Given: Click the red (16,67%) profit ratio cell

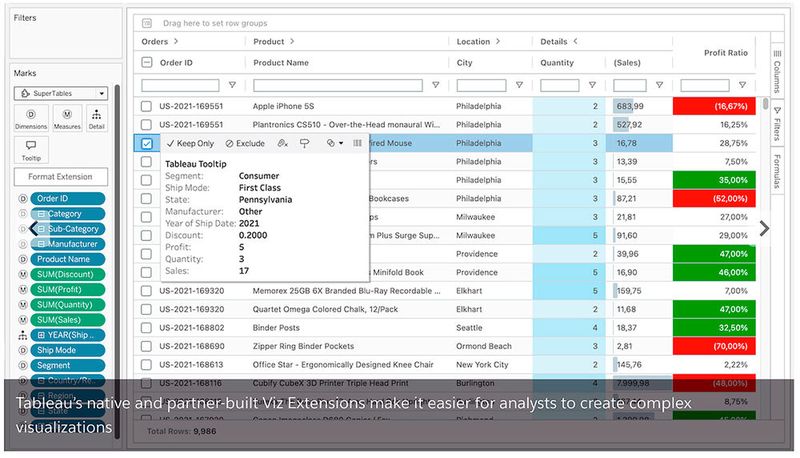Looking at the screenshot, I should click(714, 106).
